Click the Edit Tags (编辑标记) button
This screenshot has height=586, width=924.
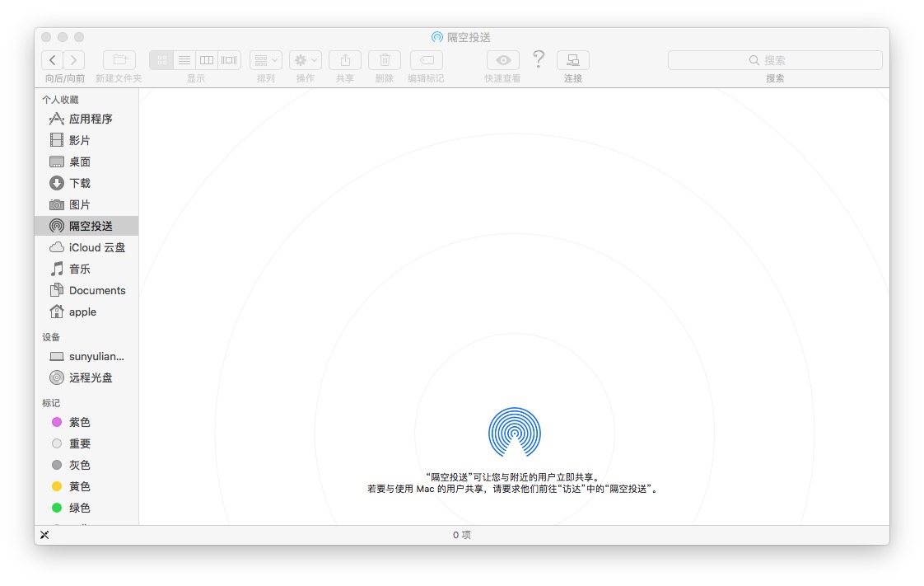click(x=426, y=60)
